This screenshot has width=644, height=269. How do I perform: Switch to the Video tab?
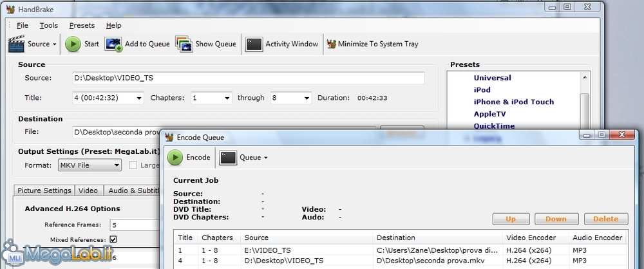[88, 190]
